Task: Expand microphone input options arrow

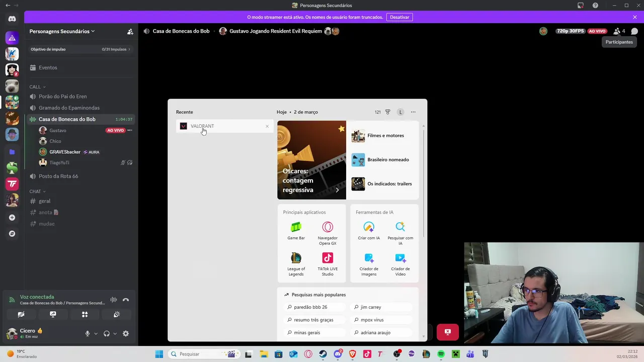Action: pyautogui.click(x=96, y=334)
